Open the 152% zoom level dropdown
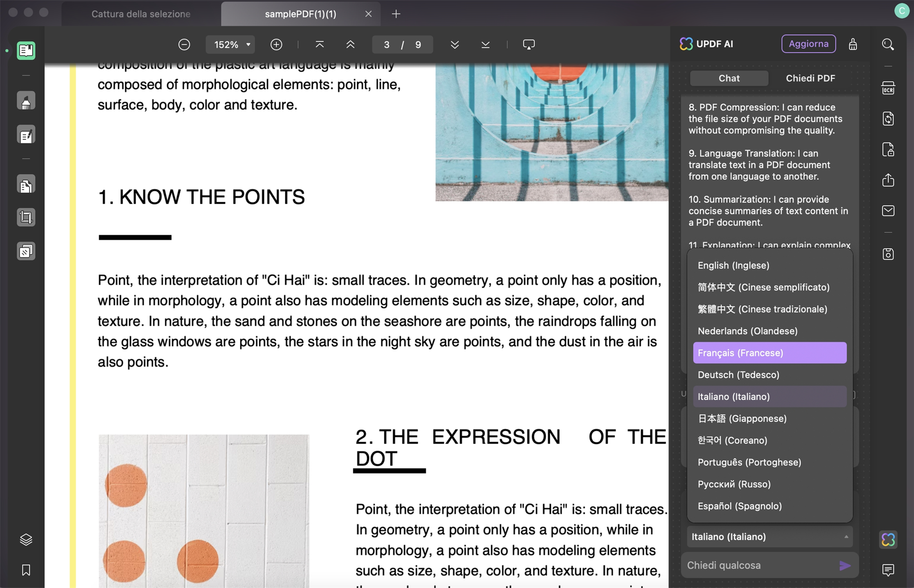This screenshot has width=914, height=588. point(231,44)
